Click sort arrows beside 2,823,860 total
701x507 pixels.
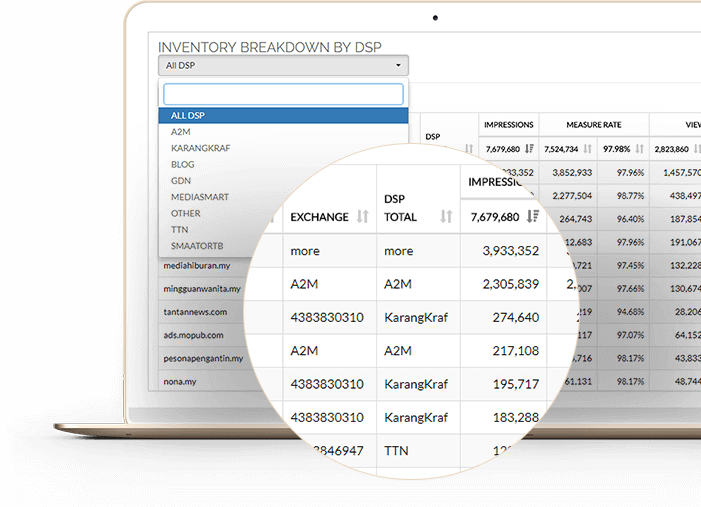(696, 149)
